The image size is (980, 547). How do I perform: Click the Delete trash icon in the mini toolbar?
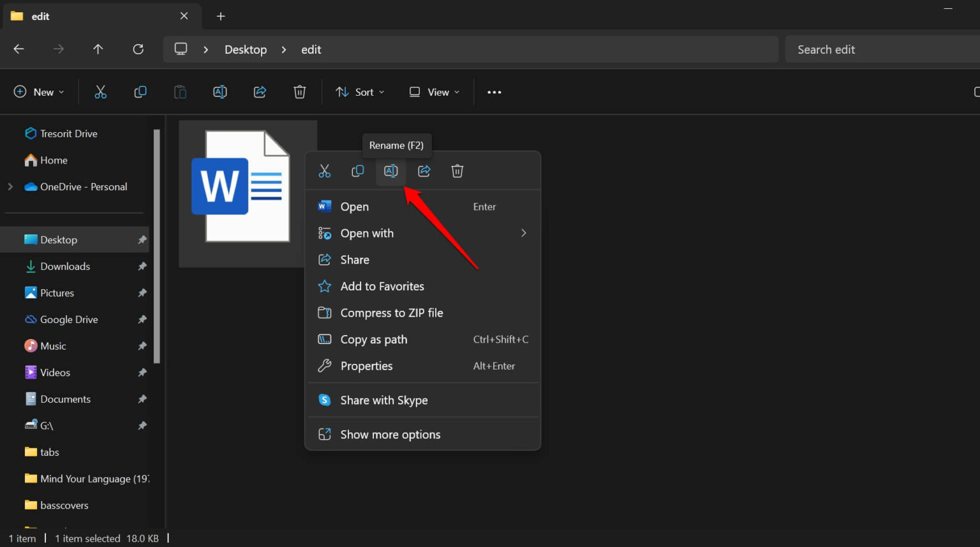click(457, 170)
